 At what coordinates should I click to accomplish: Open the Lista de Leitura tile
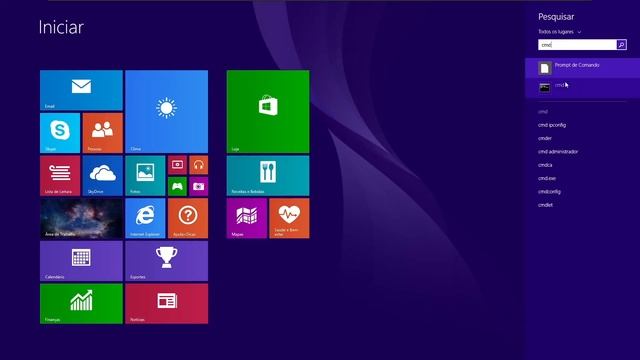tap(60, 176)
